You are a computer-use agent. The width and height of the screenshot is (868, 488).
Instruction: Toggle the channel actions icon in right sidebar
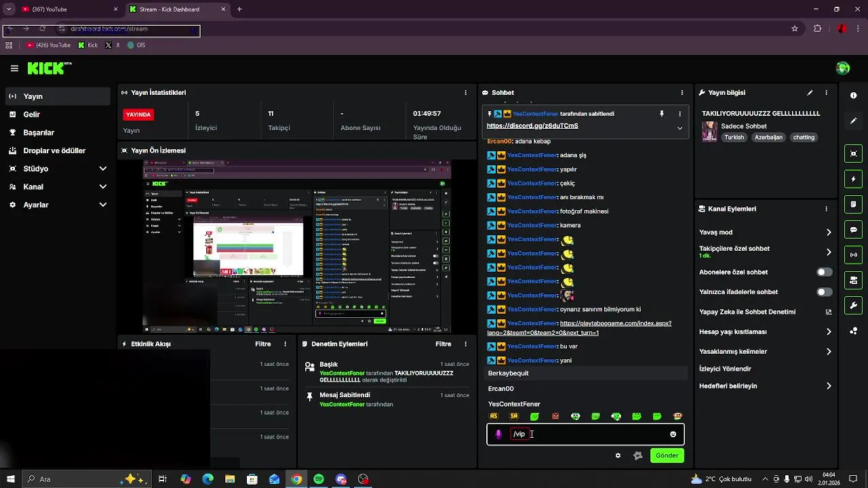point(854,280)
